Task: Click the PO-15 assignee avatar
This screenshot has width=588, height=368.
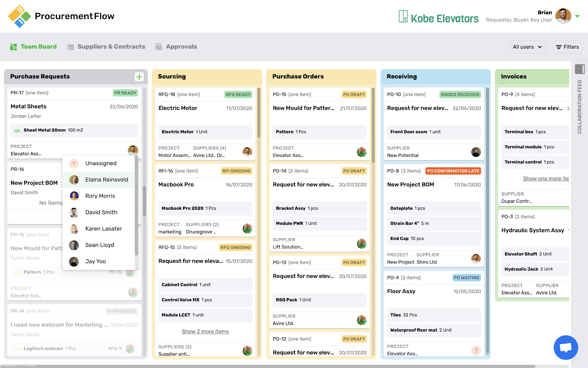Action: [362, 152]
